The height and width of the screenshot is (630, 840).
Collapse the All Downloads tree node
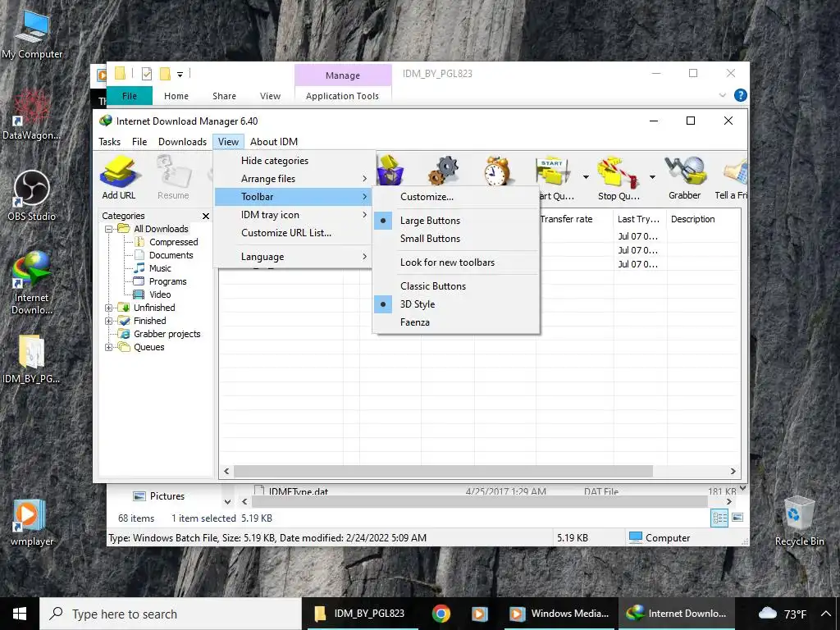[x=109, y=229]
